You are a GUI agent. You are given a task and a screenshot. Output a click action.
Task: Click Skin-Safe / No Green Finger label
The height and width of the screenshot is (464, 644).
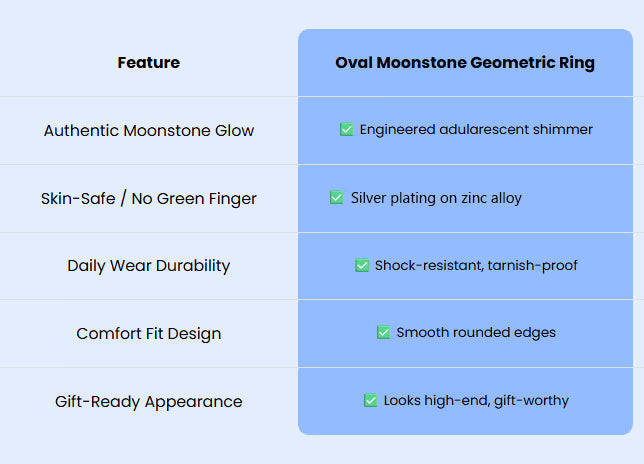pos(149,199)
